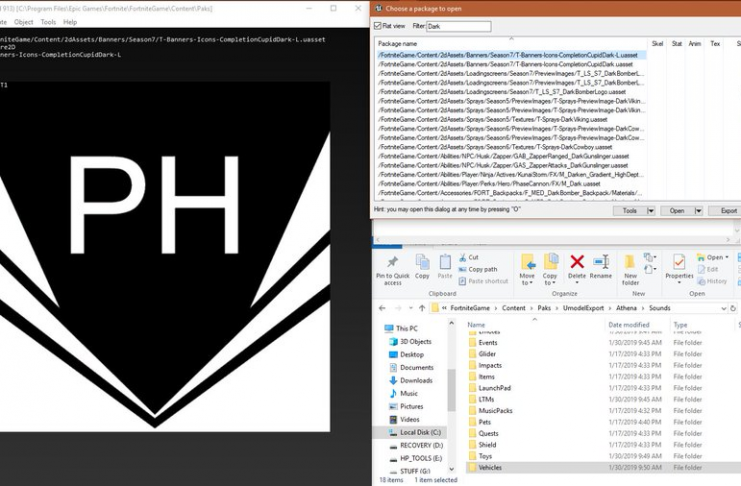Open Desktop in navigation pane
This screenshot has width=741, height=486.
coord(406,354)
